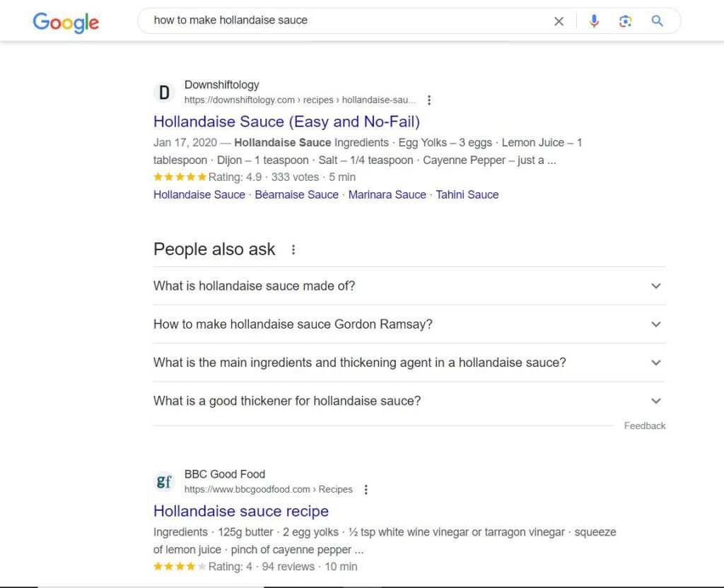
Task: Open Google Lens image search
Action: [626, 21]
